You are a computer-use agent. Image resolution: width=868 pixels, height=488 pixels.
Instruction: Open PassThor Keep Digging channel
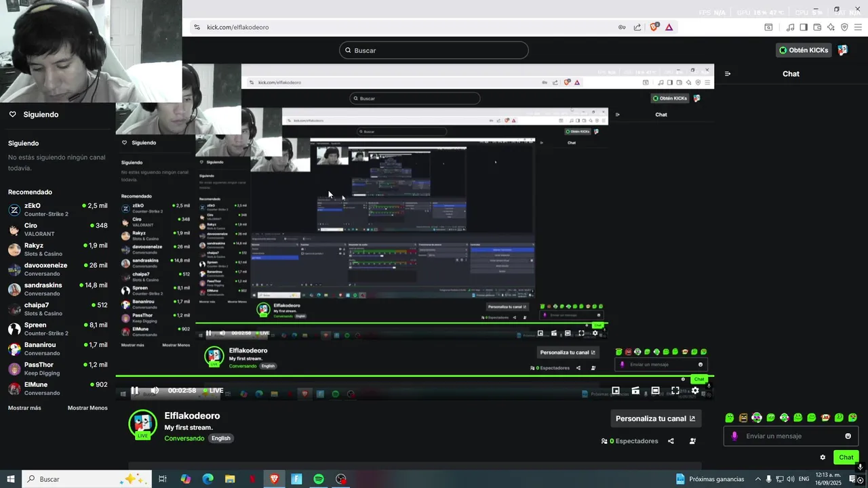coord(58,369)
